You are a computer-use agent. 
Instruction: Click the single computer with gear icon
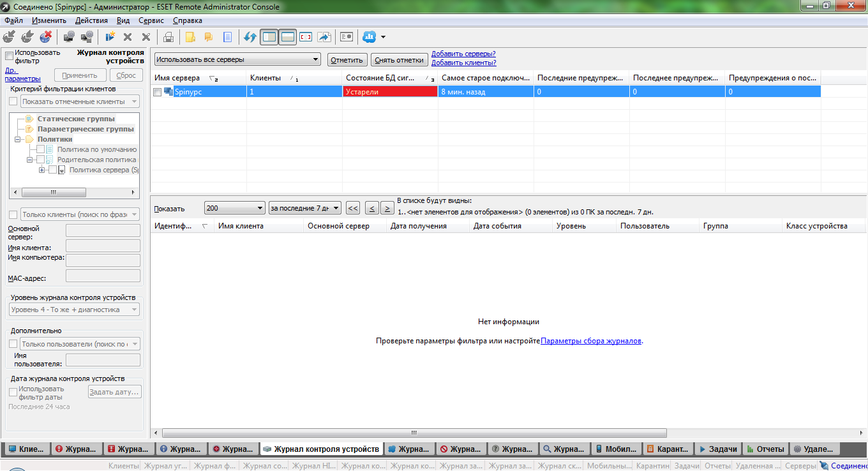[69, 37]
